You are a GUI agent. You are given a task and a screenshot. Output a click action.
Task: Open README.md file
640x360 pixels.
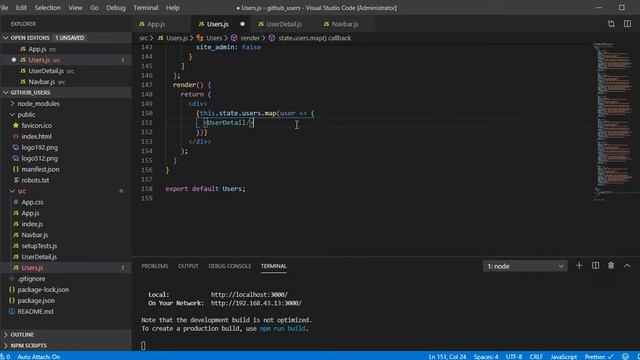pos(35,311)
